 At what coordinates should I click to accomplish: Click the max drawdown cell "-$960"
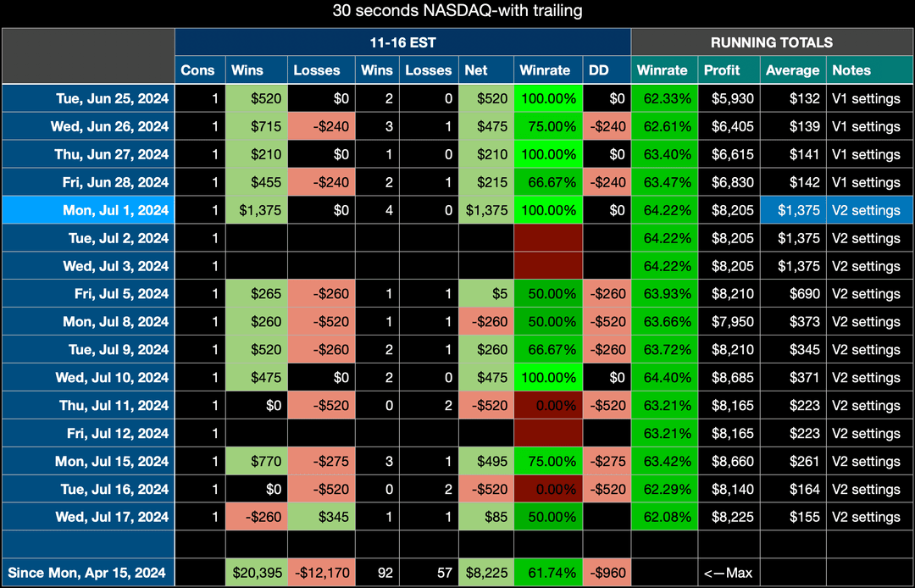click(607, 573)
